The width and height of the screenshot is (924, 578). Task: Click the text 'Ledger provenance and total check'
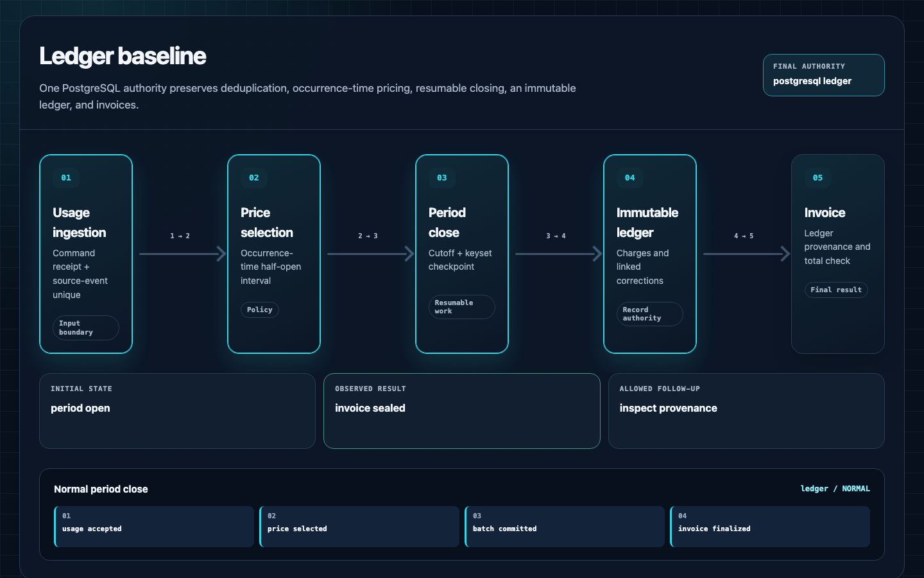click(x=837, y=247)
